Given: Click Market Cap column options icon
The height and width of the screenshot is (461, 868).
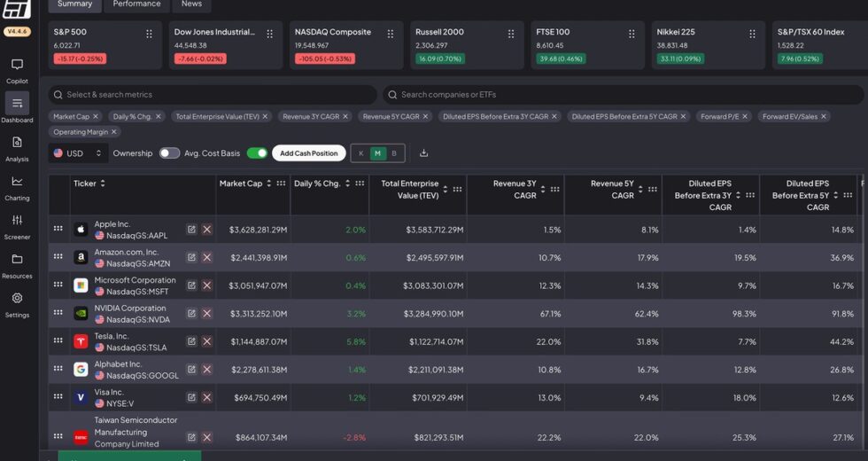Looking at the screenshot, I should tap(282, 184).
